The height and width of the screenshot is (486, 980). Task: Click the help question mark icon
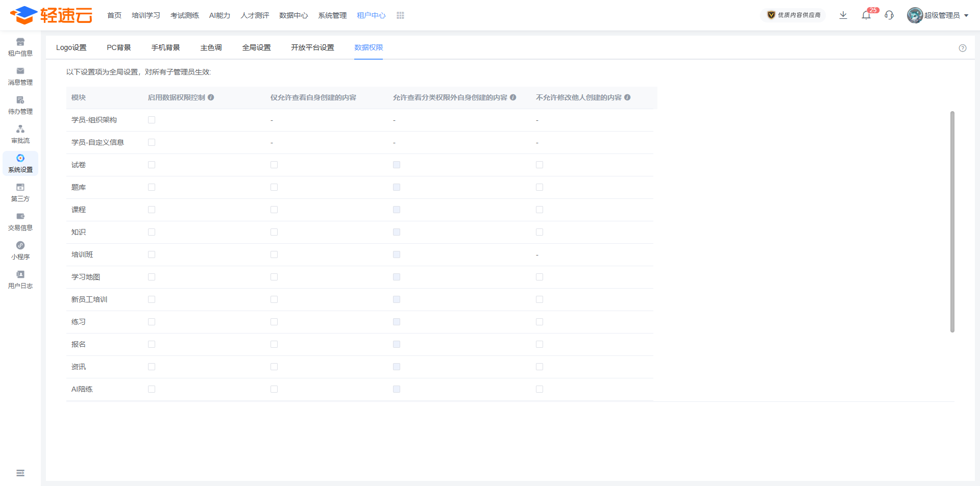coord(963,48)
